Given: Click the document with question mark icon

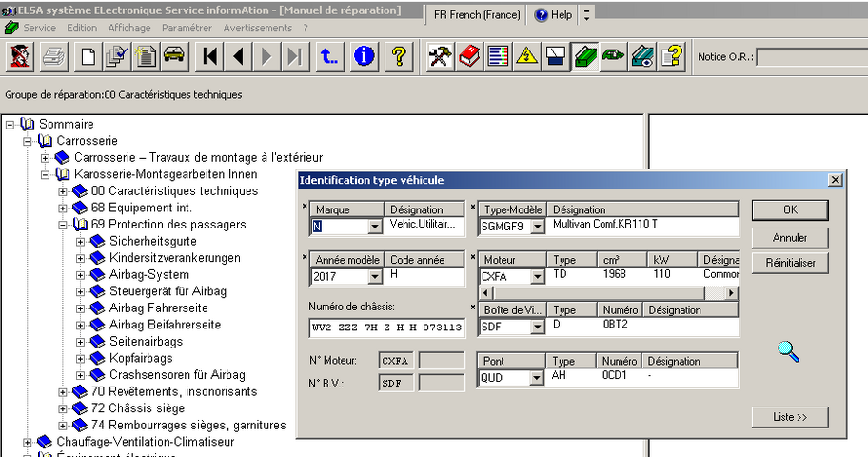Looking at the screenshot, I should pyautogui.click(x=672, y=56).
